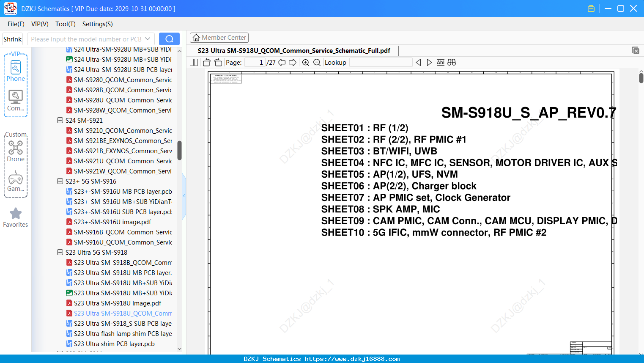Select the Game console category icon
Screen dimensions: 644x363
click(16, 181)
